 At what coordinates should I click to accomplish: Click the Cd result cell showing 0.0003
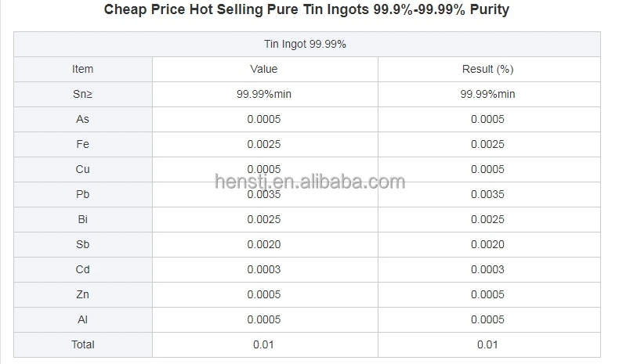pos(487,269)
